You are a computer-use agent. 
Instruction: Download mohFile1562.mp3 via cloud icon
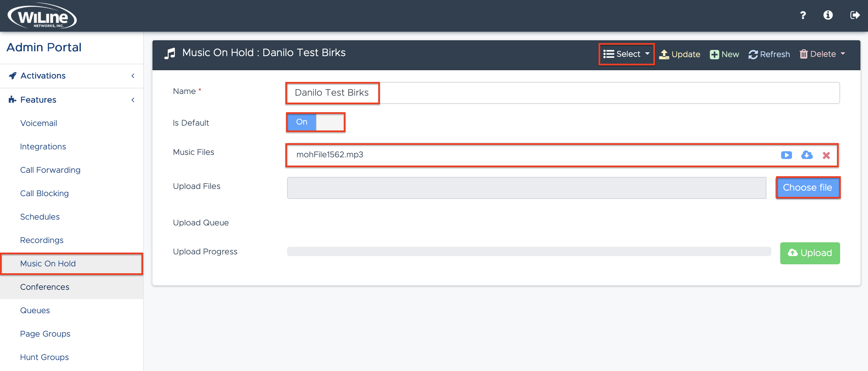[x=807, y=155]
